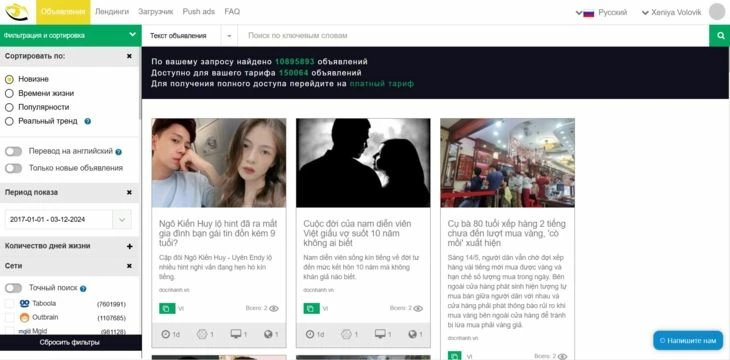The width and height of the screenshot is (730, 360).
Task: Click the eye views icon on second ad card
Action: click(418, 308)
